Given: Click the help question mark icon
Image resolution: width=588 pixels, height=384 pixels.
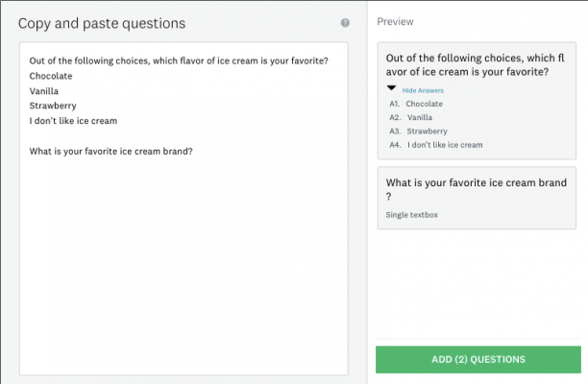Looking at the screenshot, I should pos(345,22).
